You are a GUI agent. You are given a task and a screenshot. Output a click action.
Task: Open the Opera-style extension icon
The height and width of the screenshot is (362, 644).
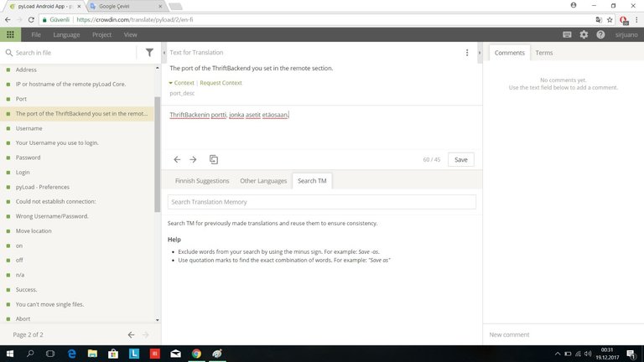point(624,20)
